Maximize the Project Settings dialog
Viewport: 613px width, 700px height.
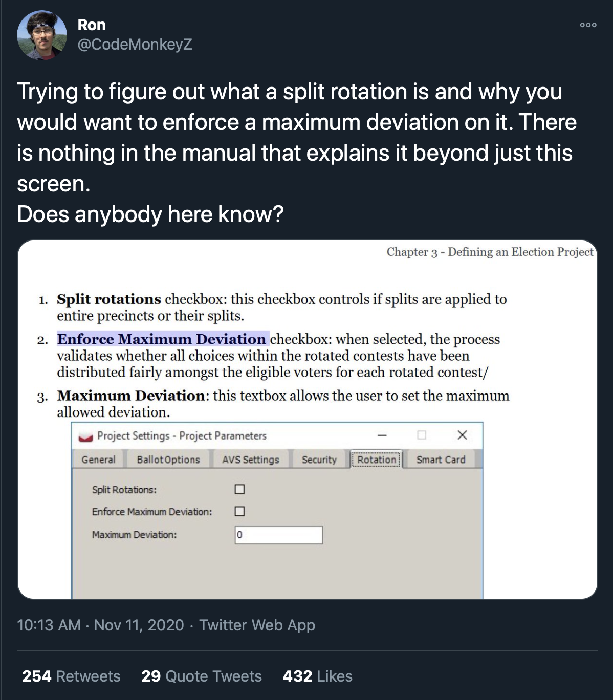[x=422, y=435]
